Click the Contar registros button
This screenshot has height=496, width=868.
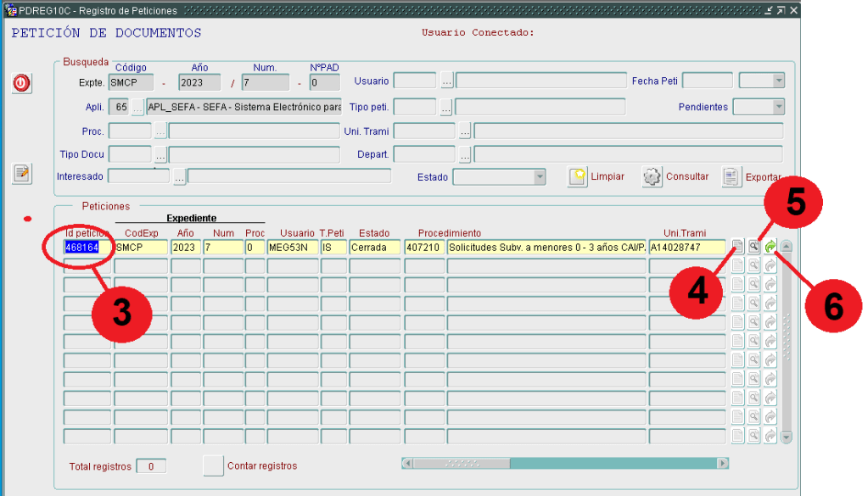coord(212,465)
